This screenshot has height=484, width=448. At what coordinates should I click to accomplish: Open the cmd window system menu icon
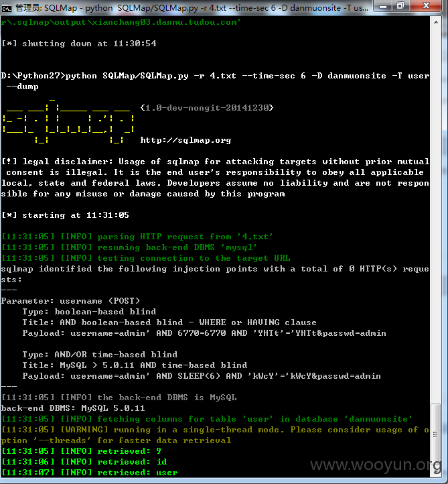pos(6,8)
